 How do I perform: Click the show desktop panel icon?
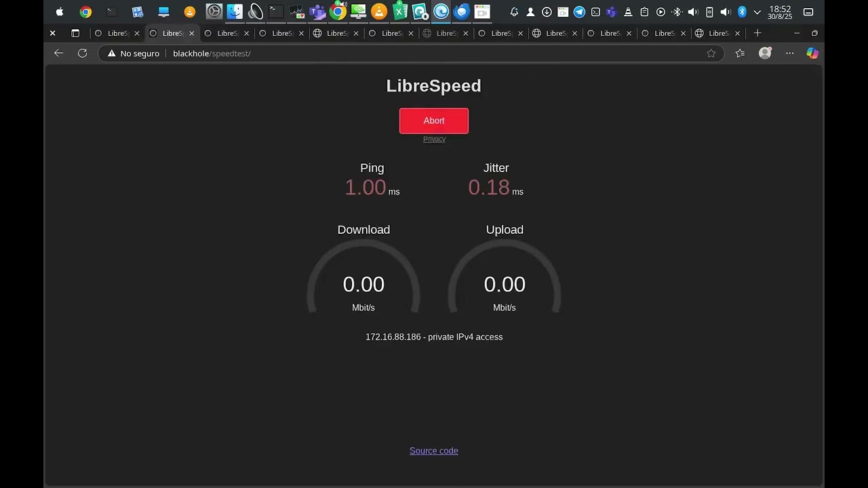[x=808, y=12]
